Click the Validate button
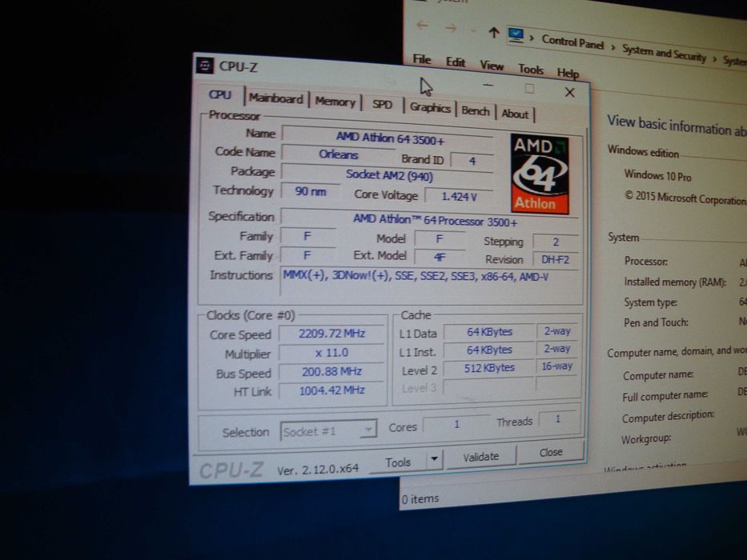747x560 pixels. coord(480,457)
